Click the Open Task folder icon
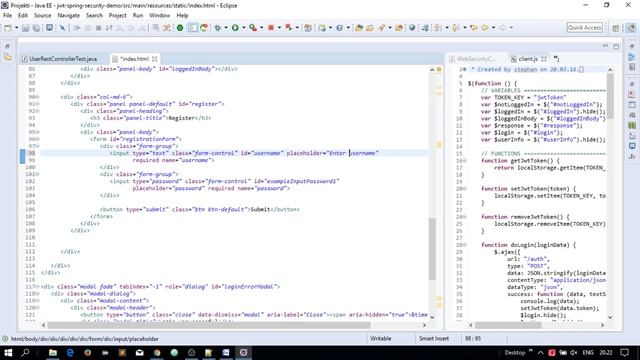640x360 pixels. (370, 28)
